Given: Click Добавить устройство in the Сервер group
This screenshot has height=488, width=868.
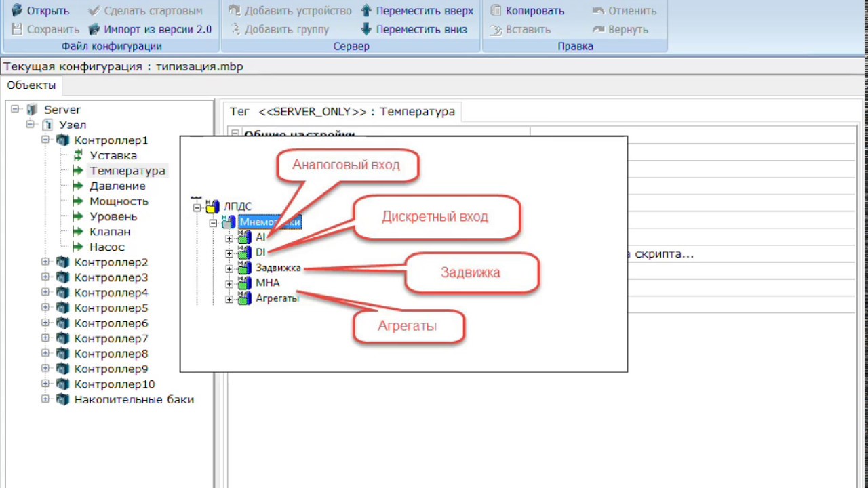Looking at the screenshot, I should point(290,11).
